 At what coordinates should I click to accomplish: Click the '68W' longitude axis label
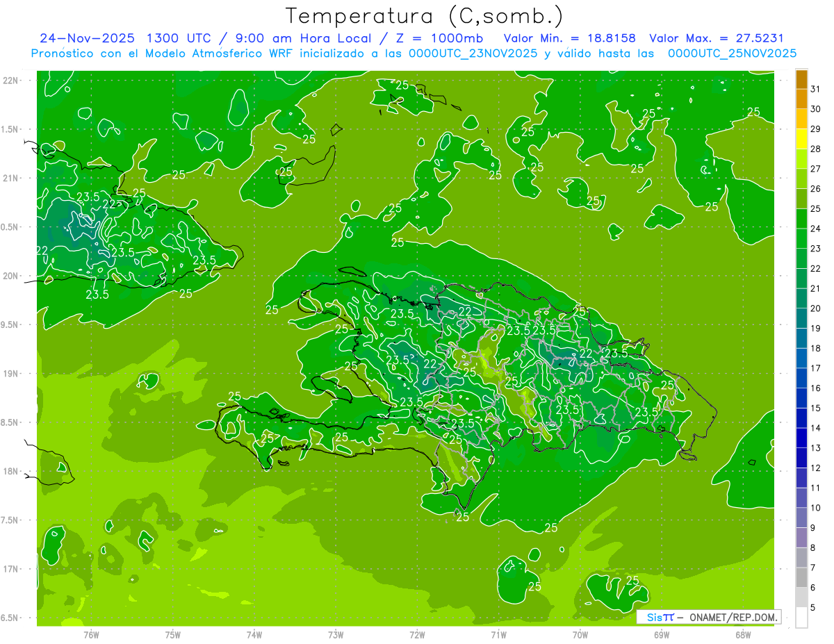pos(742,635)
